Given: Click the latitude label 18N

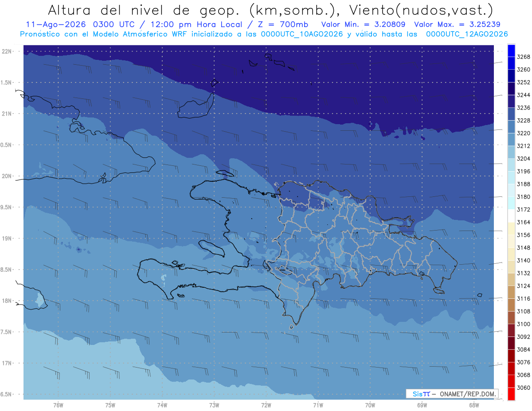Looking at the screenshot, I should [7, 301].
